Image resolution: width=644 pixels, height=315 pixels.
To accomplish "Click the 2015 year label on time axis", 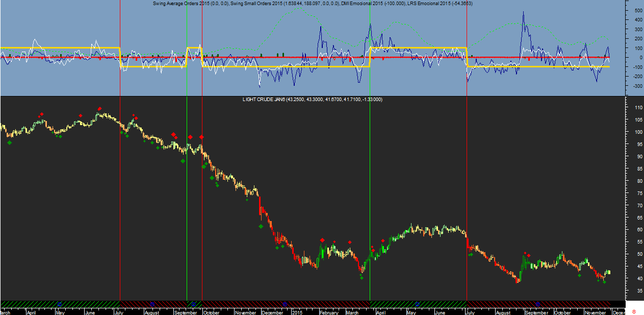I will pos(297,312).
